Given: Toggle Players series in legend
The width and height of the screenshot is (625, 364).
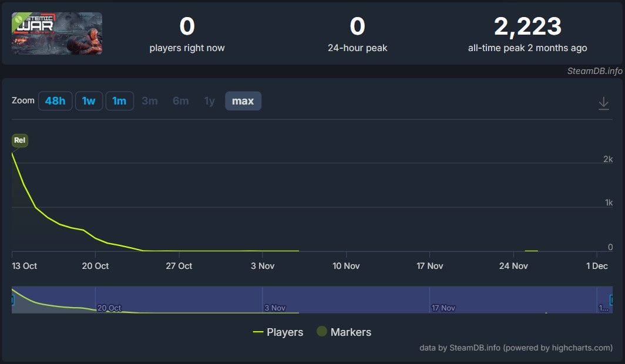Looking at the screenshot, I should pyautogui.click(x=278, y=332).
